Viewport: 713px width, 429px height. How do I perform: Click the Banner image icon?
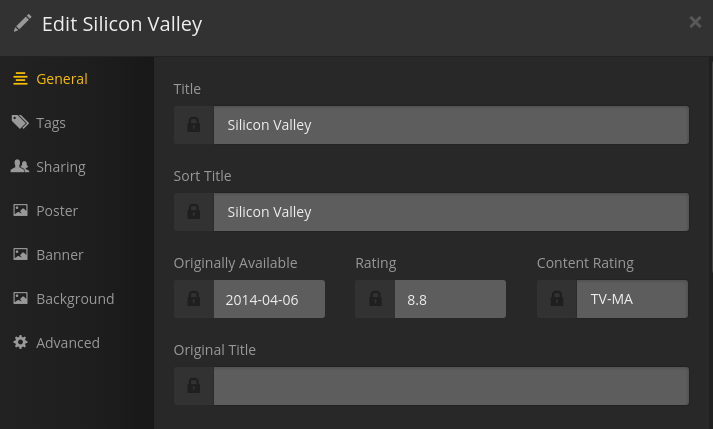pyautogui.click(x=20, y=255)
